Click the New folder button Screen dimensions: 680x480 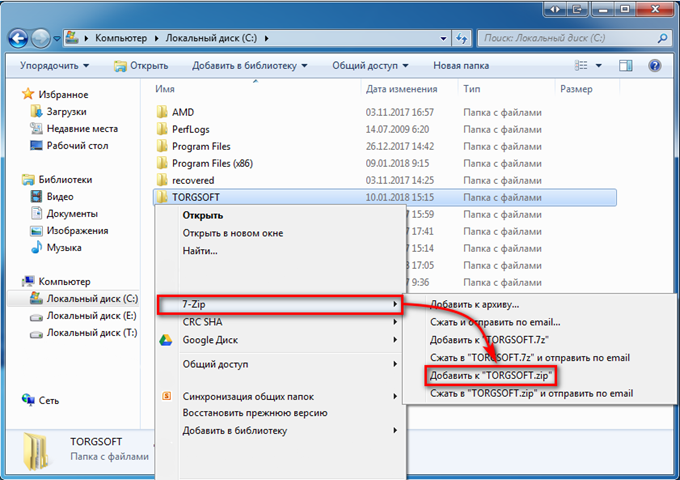pyautogui.click(x=461, y=66)
